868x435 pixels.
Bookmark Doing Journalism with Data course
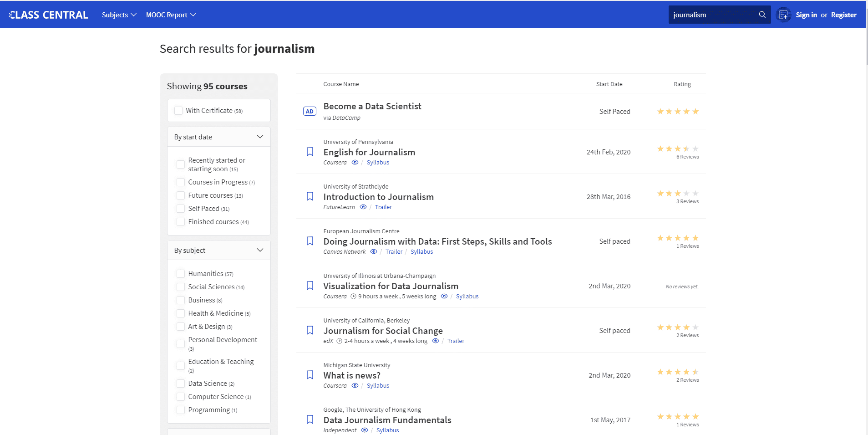click(310, 241)
